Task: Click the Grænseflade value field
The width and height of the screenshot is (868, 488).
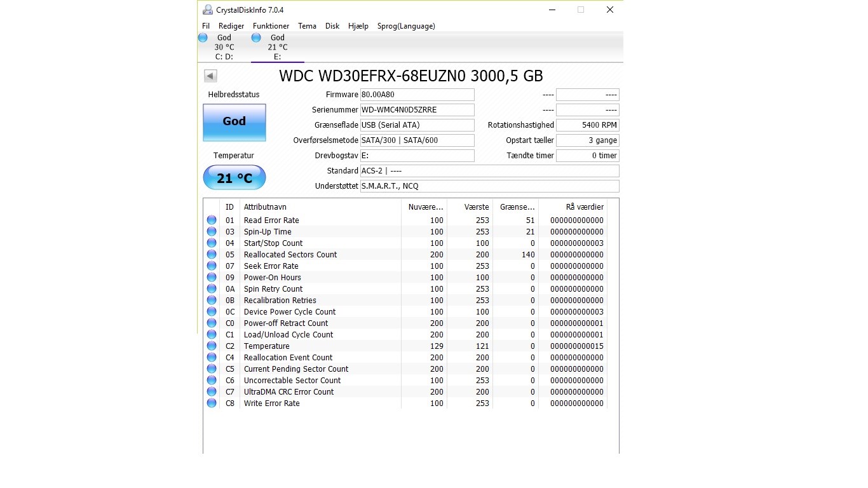Action: 417,125
